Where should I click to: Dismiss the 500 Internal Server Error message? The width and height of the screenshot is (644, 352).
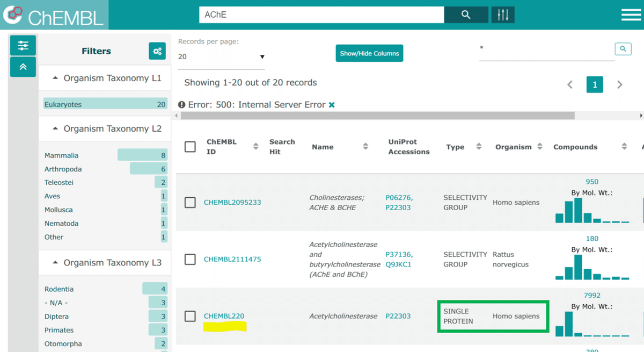(x=332, y=105)
